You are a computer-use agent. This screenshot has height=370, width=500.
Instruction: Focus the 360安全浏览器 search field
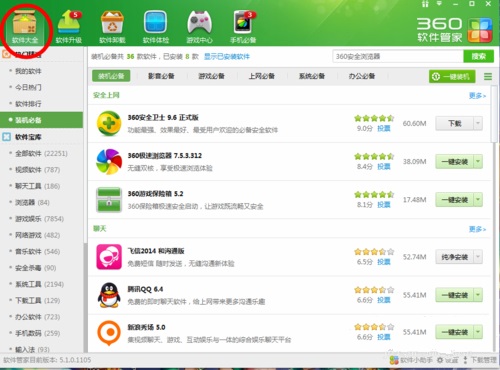point(398,56)
